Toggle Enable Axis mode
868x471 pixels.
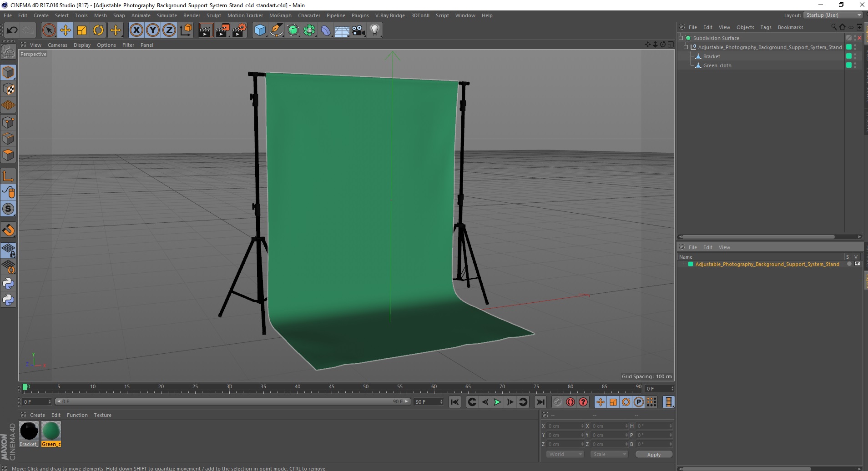[8, 176]
